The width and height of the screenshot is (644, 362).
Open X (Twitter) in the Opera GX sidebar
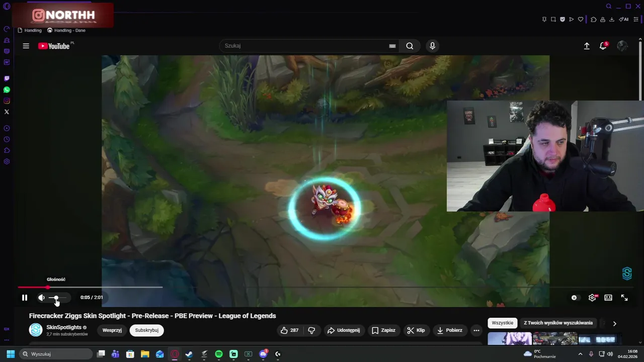click(7, 112)
